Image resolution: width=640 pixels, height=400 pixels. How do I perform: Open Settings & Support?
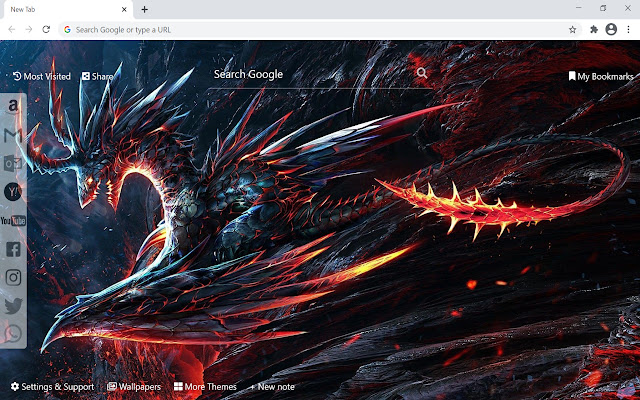52,387
